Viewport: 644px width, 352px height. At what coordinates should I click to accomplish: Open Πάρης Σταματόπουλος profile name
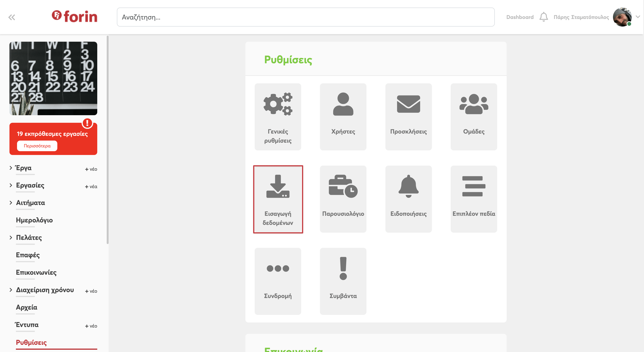pos(581,17)
